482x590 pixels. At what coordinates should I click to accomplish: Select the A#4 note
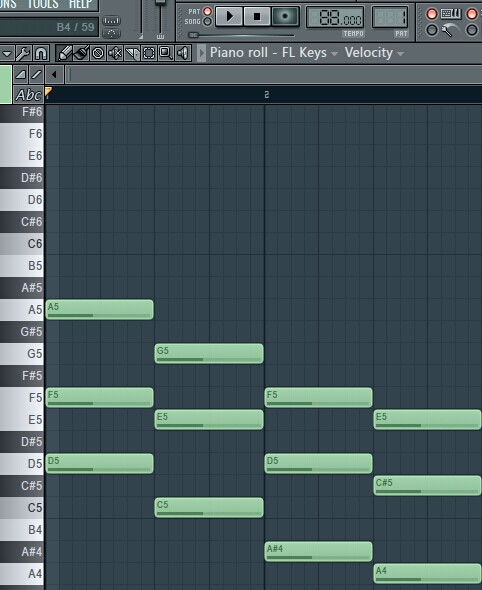coord(318,552)
